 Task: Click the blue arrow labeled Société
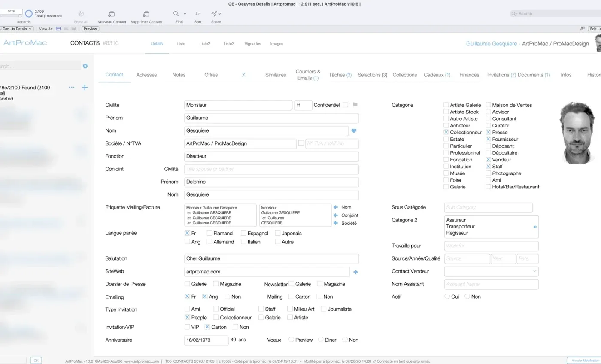(x=336, y=223)
